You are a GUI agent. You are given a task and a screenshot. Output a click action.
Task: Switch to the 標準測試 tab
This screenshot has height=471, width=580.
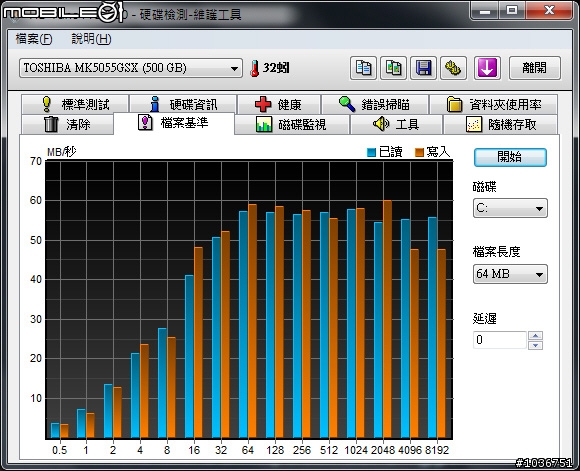click(75, 104)
